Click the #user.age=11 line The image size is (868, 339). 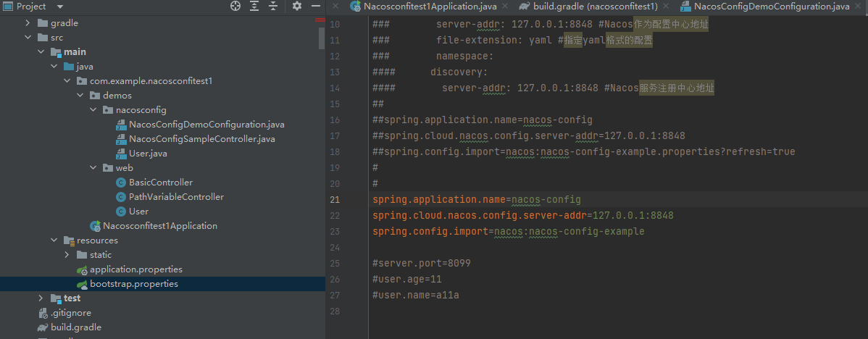(x=407, y=280)
